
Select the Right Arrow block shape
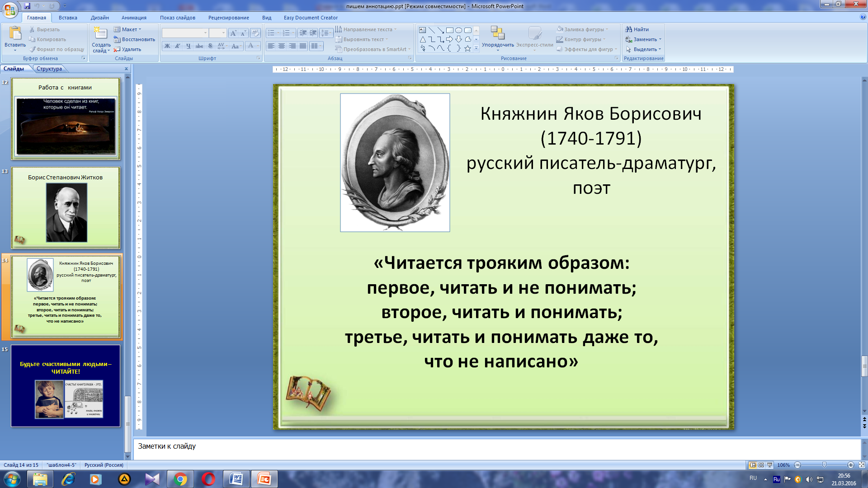pyautogui.click(x=449, y=39)
